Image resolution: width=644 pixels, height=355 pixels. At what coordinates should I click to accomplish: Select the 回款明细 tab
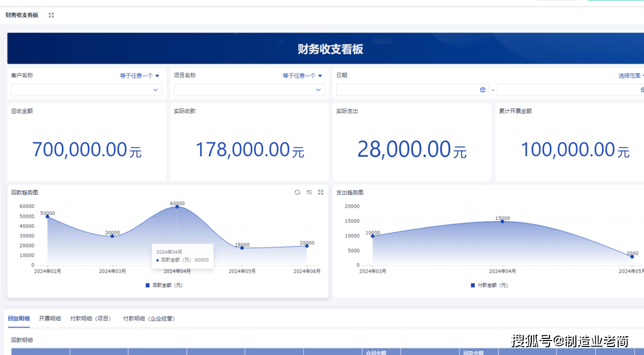(x=19, y=318)
